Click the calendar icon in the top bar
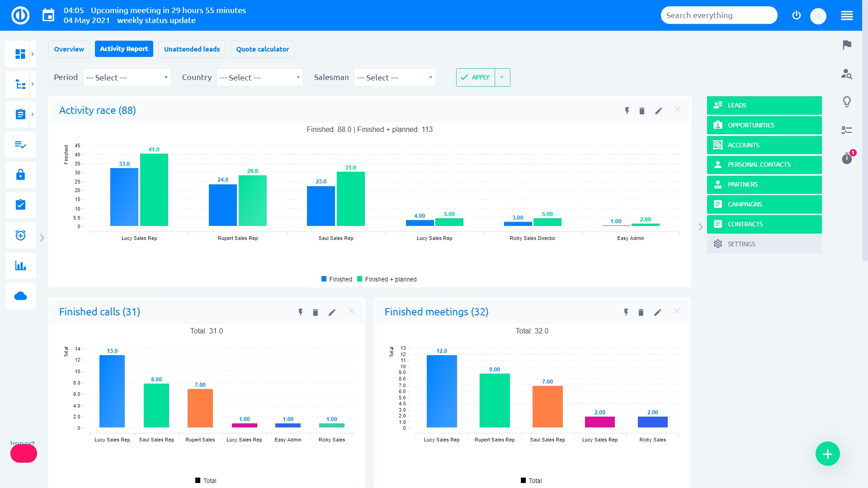 (48, 15)
